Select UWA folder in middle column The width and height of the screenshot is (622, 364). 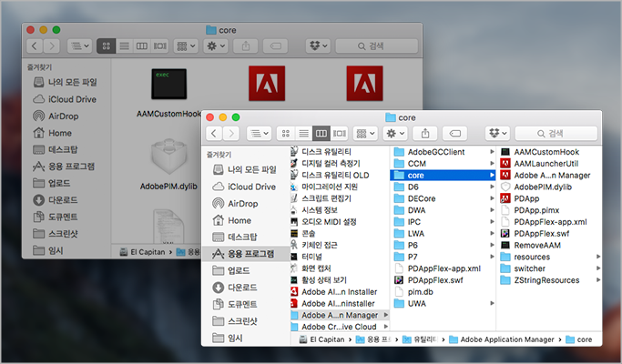444,304
